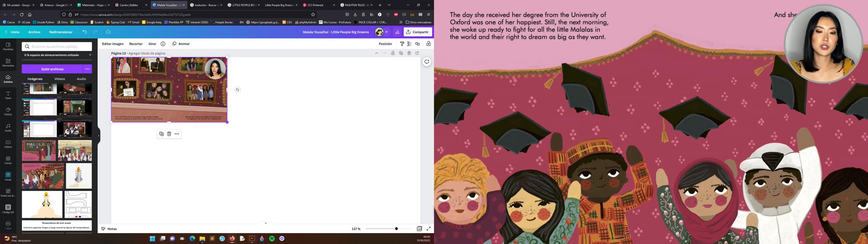Image resolution: width=868 pixels, height=244 pixels.
Task: Expand the page thumbnails drawer chevron
Action: pyautogui.click(x=265, y=223)
